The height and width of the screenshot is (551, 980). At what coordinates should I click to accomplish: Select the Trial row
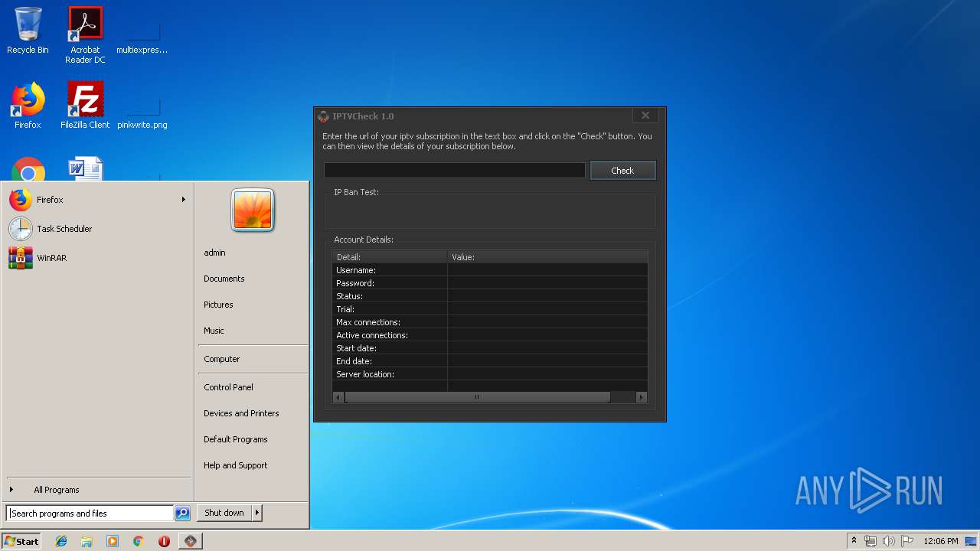pos(490,309)
